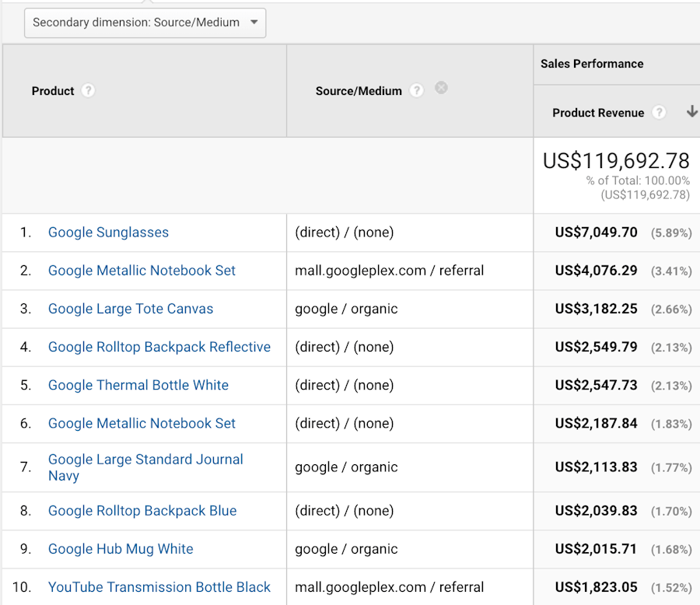Select the US$2,547.73 revenue value

[596, 386]
